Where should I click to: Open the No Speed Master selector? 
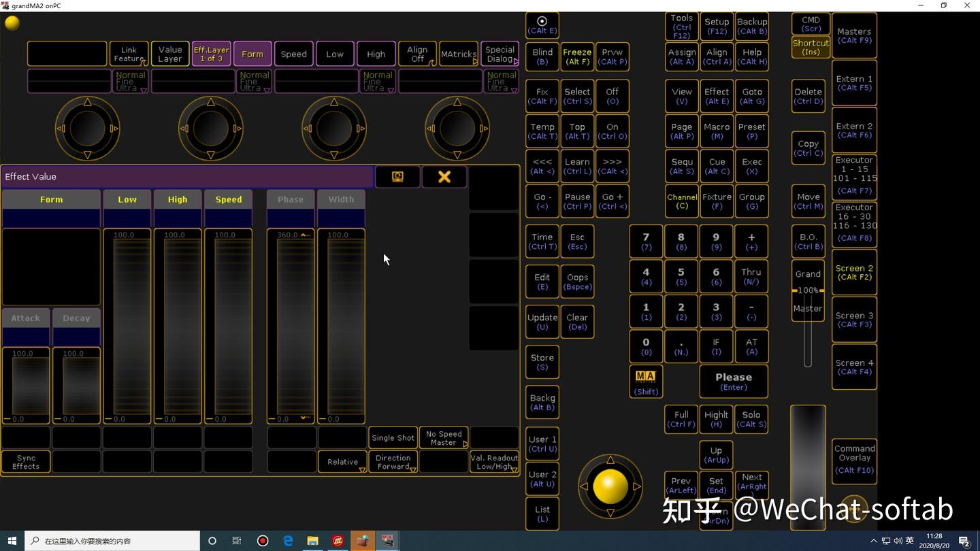tap(444, 438)
